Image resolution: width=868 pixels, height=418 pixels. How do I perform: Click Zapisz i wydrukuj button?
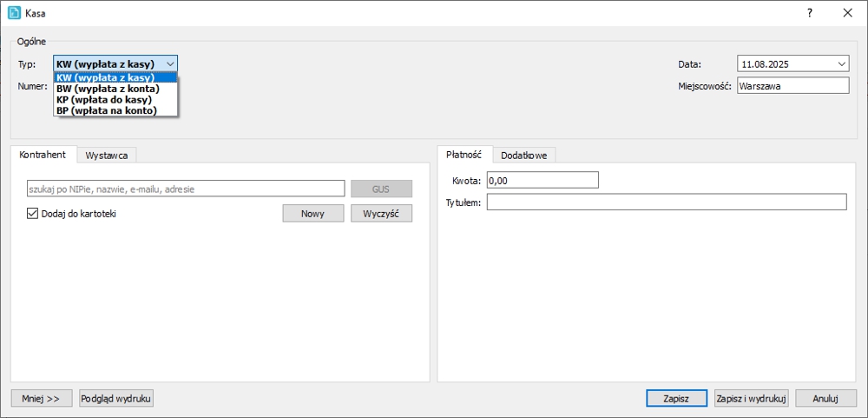(x=751, y=398)
